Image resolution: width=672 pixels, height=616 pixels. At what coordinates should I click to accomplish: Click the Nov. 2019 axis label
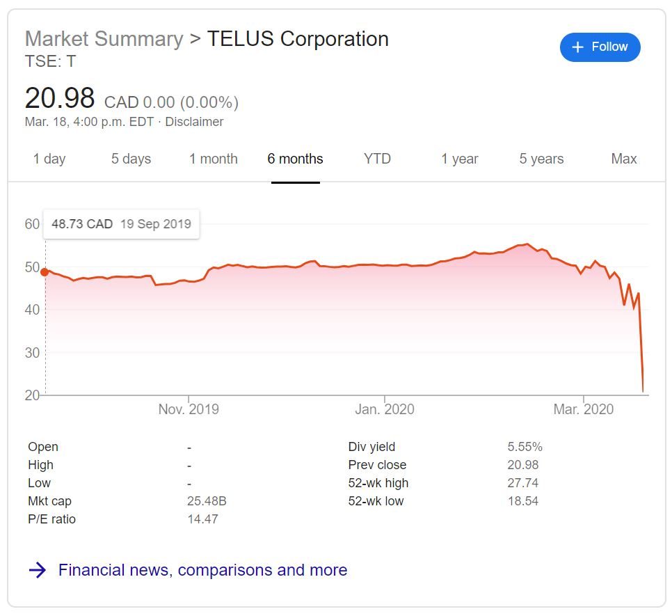click(188, 409)
